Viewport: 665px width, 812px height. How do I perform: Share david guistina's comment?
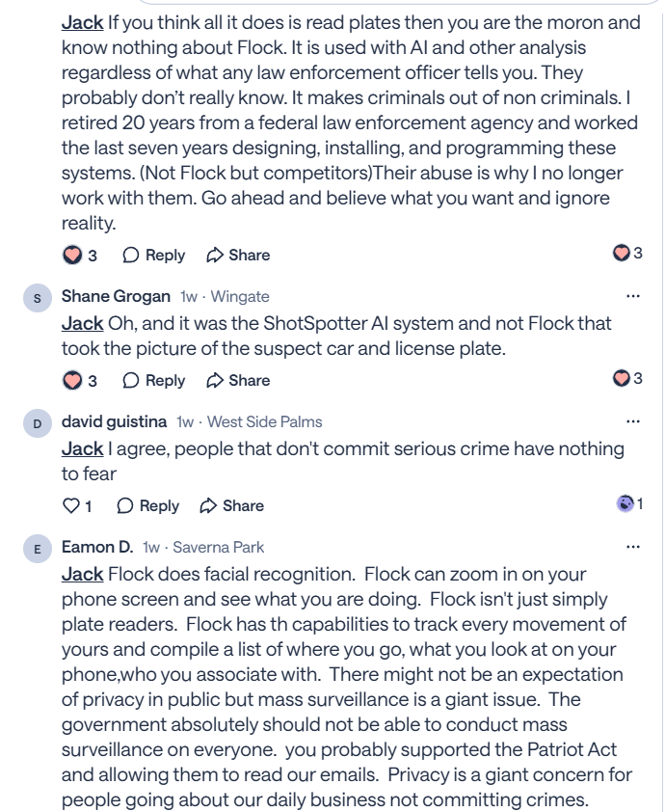pyautogui.click(x=232, y=505)
